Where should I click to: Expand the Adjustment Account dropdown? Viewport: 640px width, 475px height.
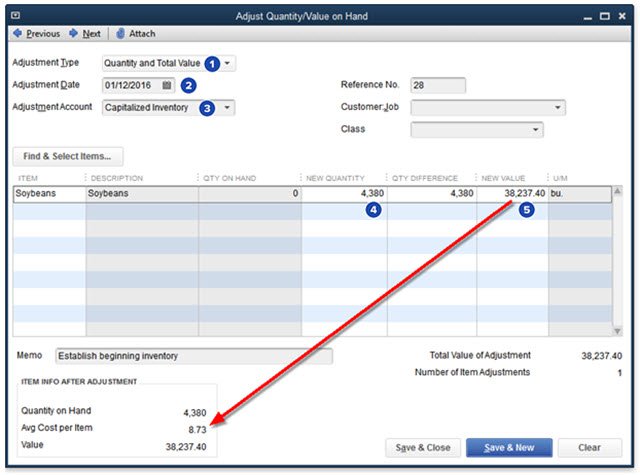click(229, 107)
